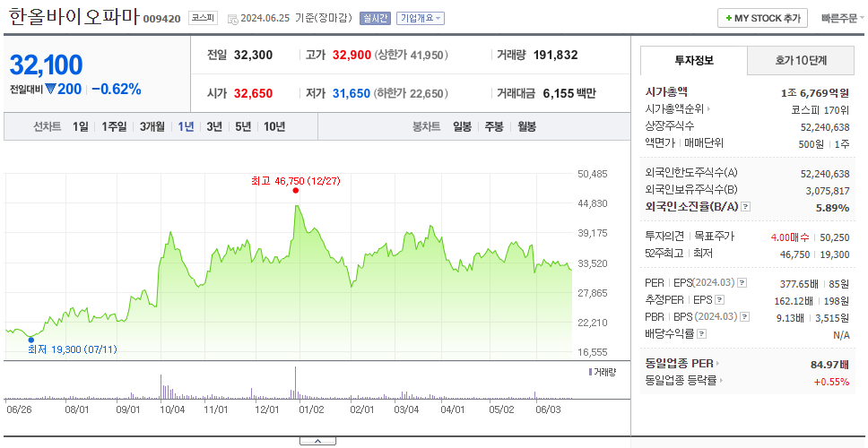
Task: Click the 시가 value 32,650
Action: 253,93
